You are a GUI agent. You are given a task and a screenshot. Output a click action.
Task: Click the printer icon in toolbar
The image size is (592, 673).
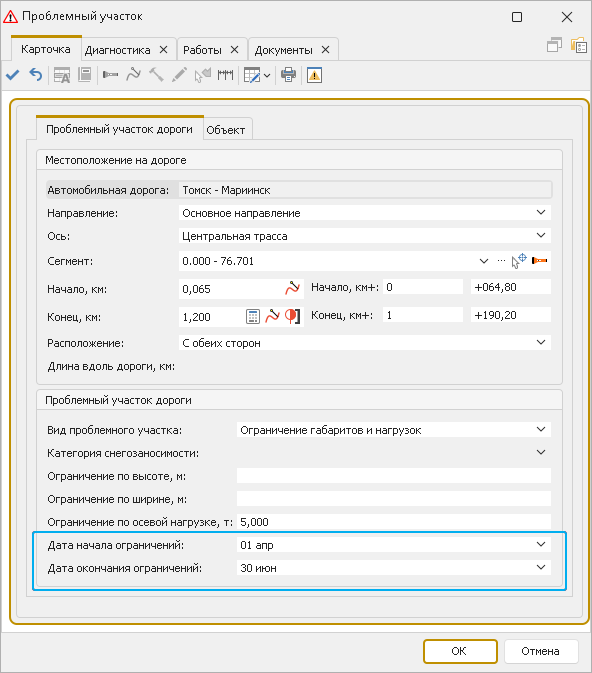pos(288,75)
